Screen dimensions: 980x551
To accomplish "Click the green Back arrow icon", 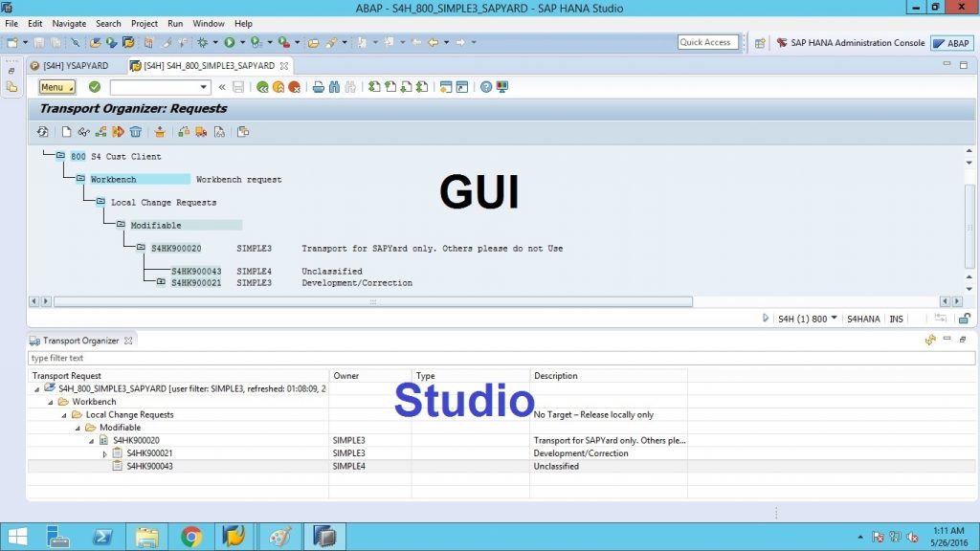I will point(262,87).
